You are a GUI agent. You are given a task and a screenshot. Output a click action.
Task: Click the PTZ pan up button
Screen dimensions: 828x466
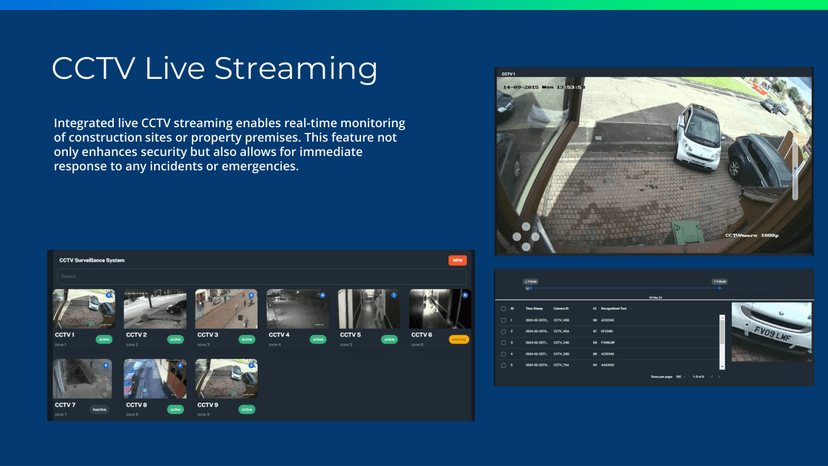point(524,227)
